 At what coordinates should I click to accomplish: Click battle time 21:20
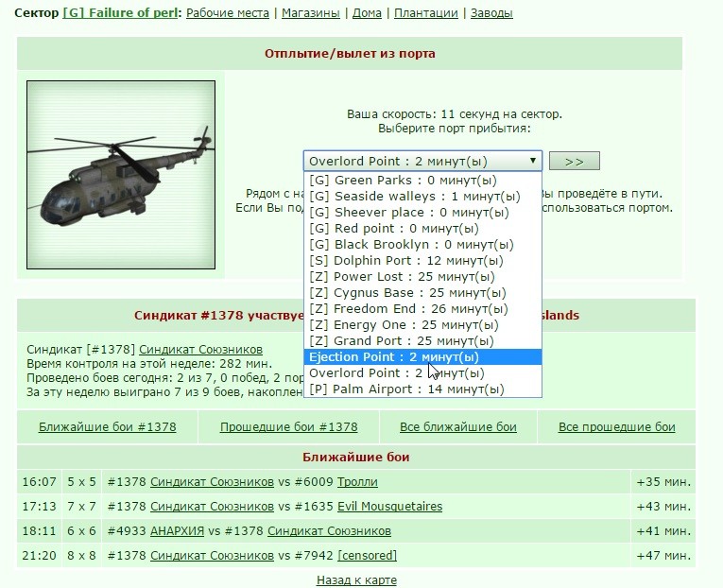[39, 555]
